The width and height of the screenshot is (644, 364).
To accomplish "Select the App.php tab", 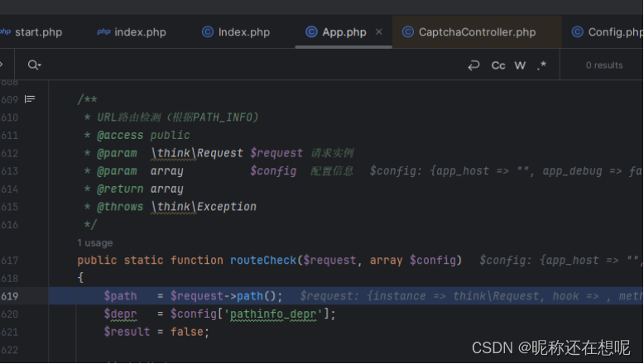I will pos(344,32).
